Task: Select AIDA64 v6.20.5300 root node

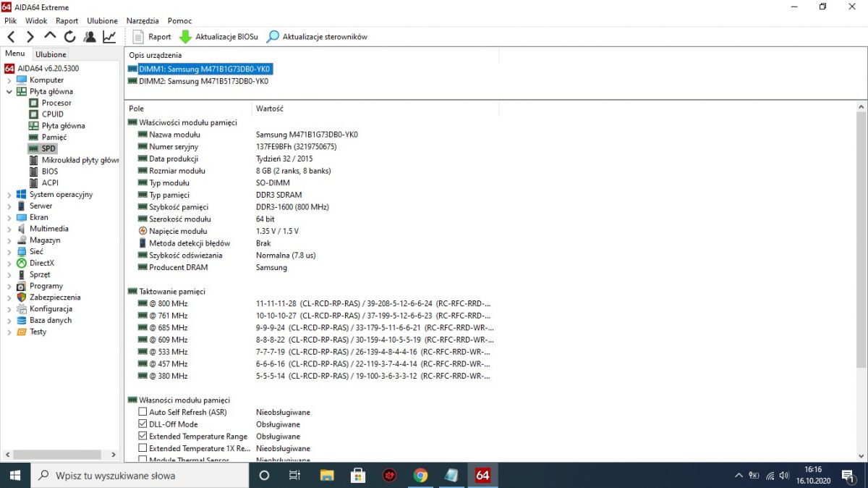Action: [41, 68]
